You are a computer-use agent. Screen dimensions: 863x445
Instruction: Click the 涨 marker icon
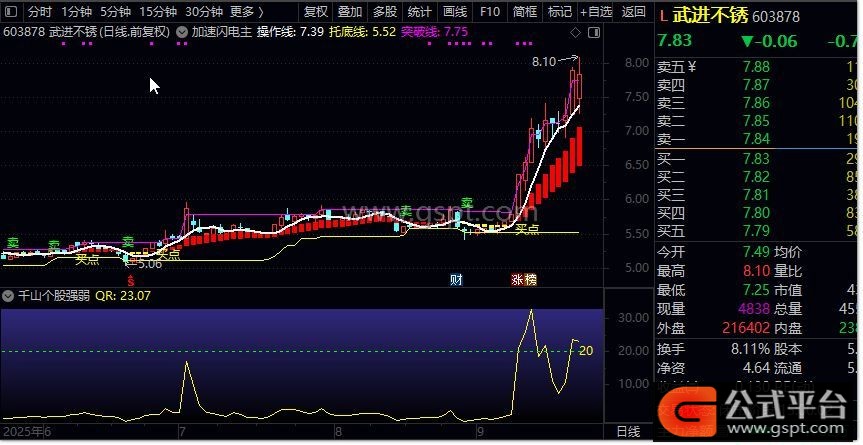click(517, 280)
